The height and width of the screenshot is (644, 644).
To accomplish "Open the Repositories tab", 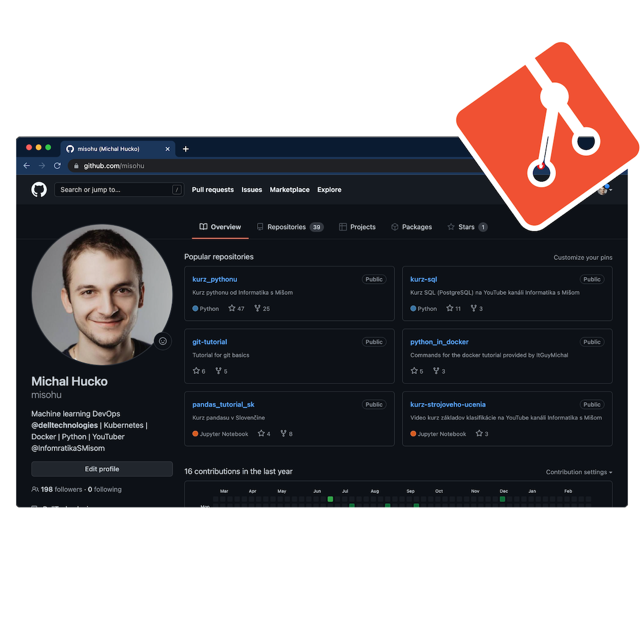I will point(290,227).
